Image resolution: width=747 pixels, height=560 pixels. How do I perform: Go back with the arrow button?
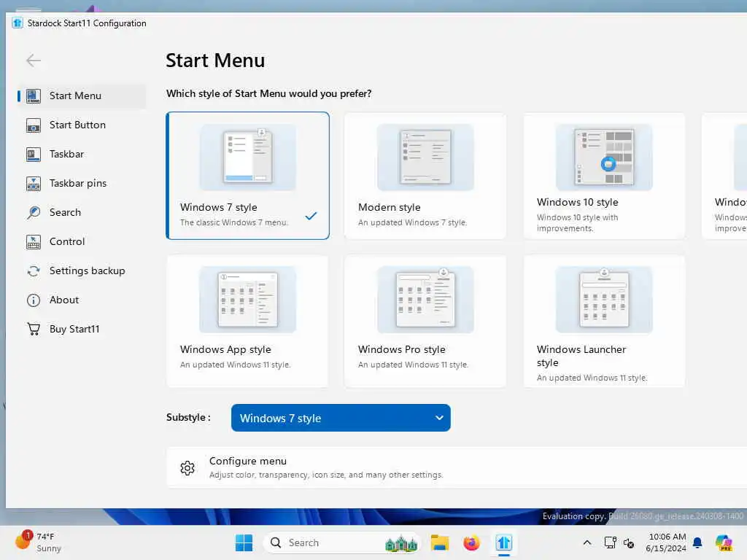pyautogui.click(x=34, y=61)
